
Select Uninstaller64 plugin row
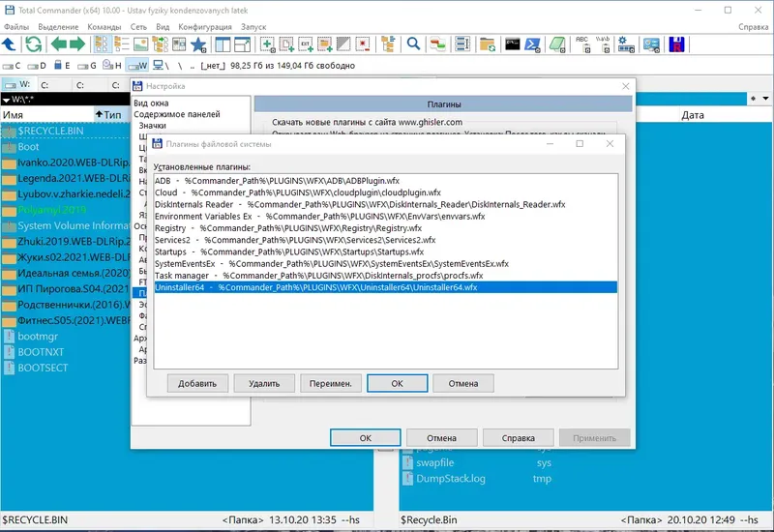coord(385,287)
